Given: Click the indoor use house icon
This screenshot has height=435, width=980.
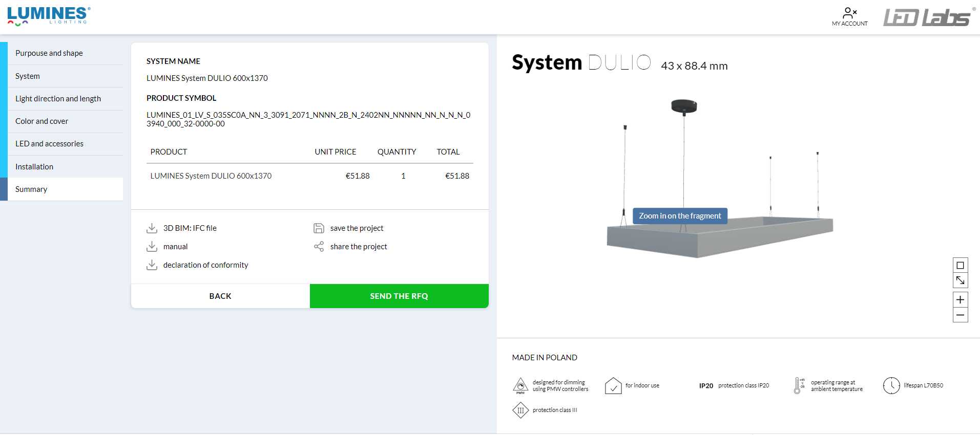Looking at the screenshot, I should coord(613,385).
